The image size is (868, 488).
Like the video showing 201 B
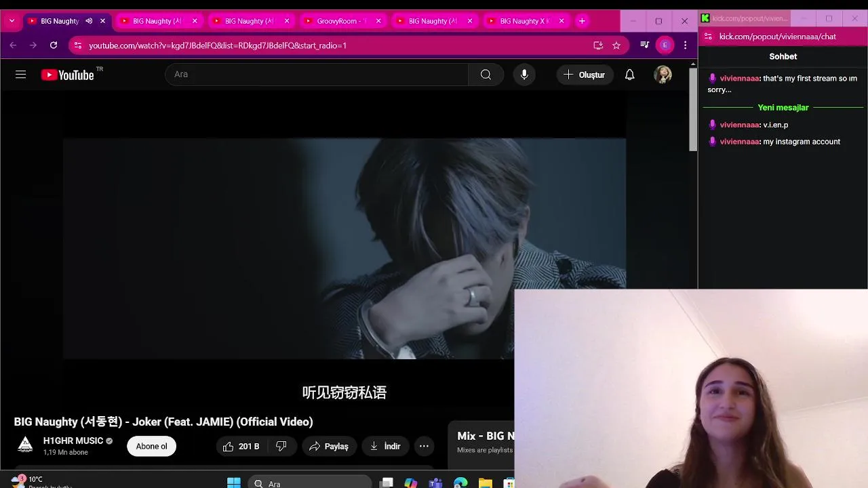coord(241,446)
